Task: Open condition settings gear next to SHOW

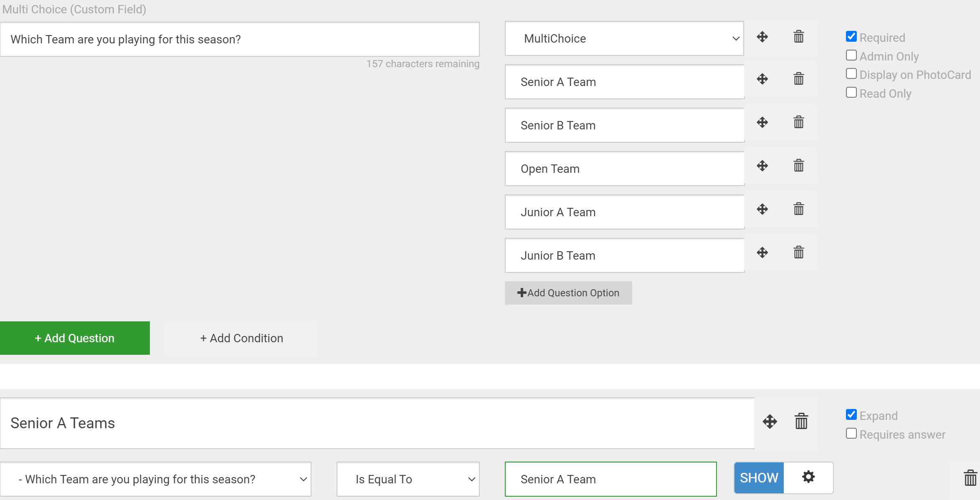Action: [x=808, y=477]
